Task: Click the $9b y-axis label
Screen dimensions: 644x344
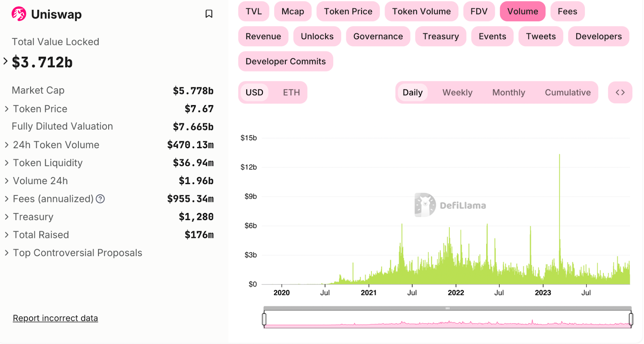Action: 250,197
